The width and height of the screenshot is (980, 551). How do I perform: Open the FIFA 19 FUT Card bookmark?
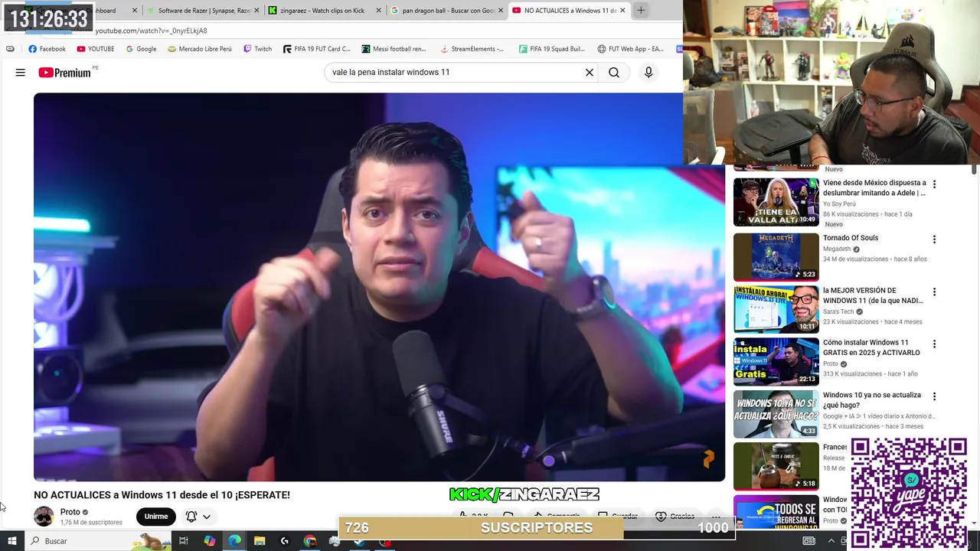click(x=316, y=49)
